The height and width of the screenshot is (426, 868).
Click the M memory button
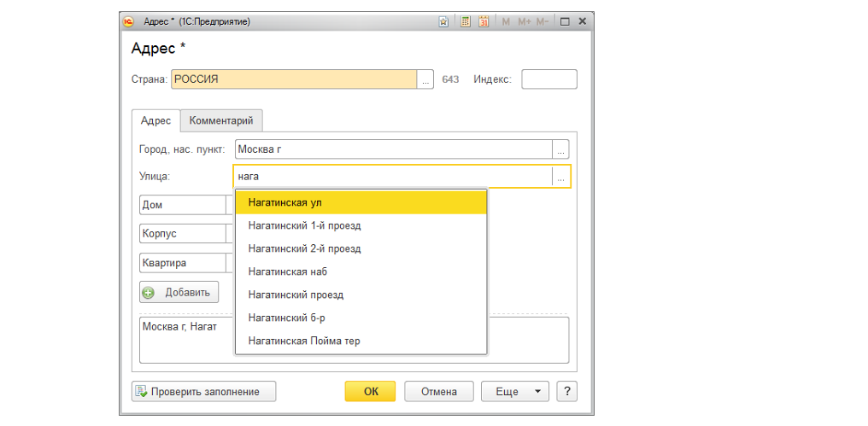click(506, 22)
